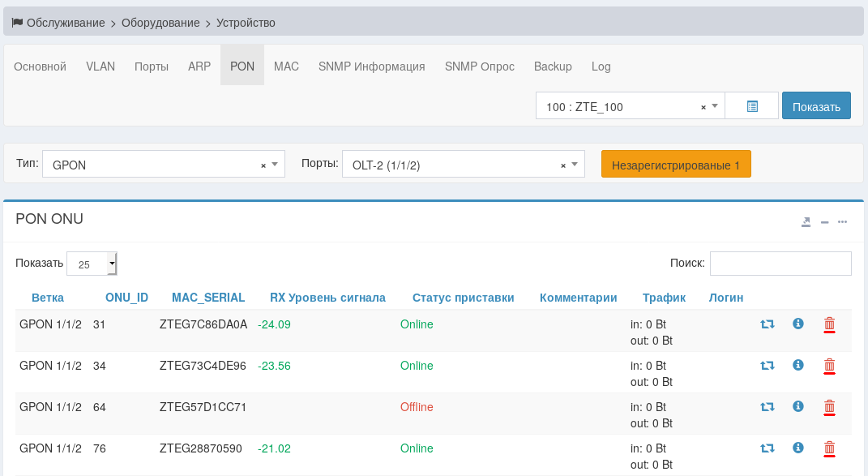Click the Незарегистрированые 1 button
Image resolution: width=868 pixels, height=476 pixels.
676,165
